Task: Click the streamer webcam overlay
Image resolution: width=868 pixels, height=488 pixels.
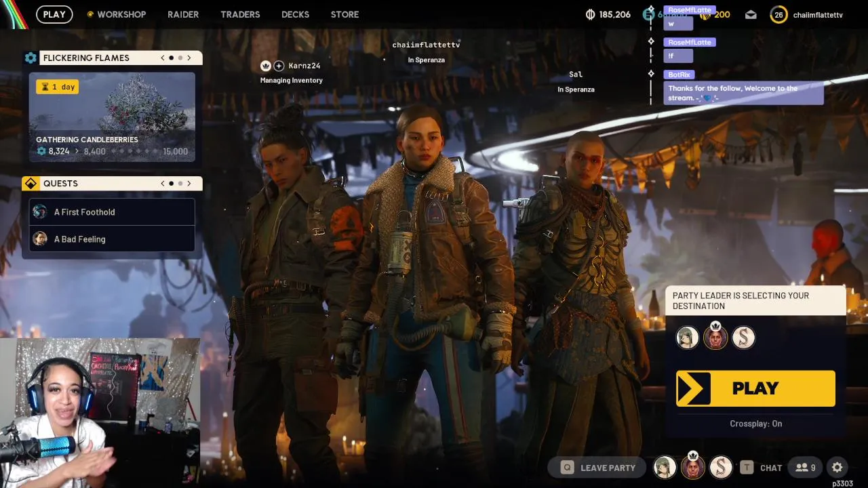Action: pyautogui.click(x=100, y=413)
